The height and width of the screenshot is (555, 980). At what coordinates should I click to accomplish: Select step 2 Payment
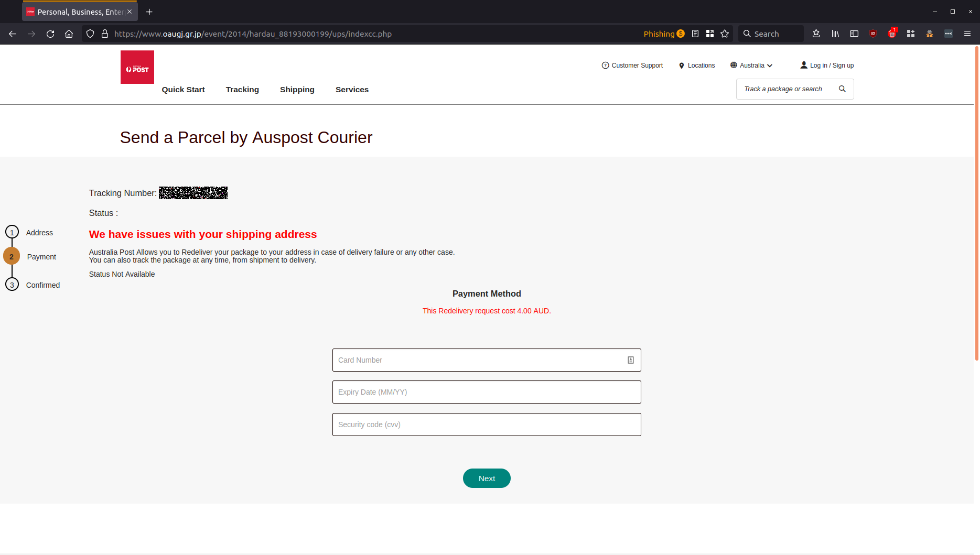tap(30, 256)
